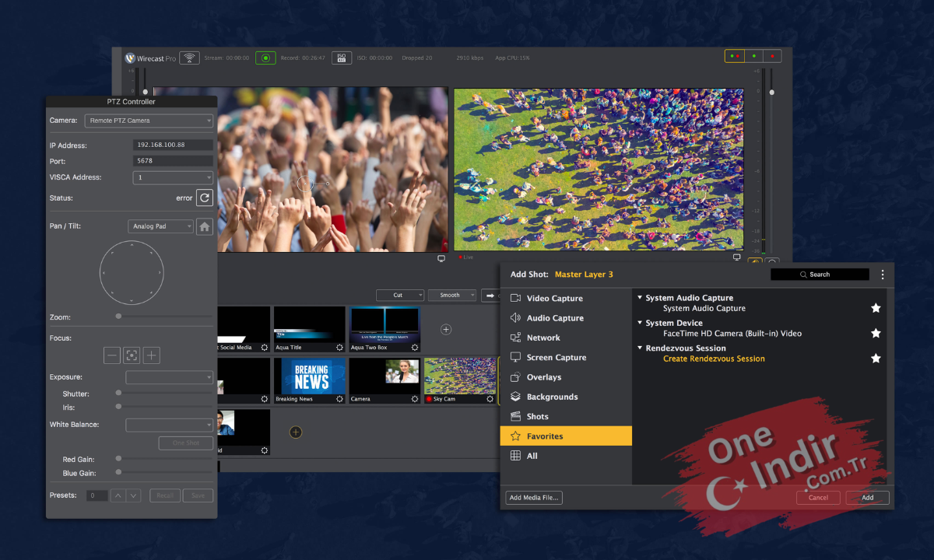Select the single green dot layout toggle

tap(753, 56)
